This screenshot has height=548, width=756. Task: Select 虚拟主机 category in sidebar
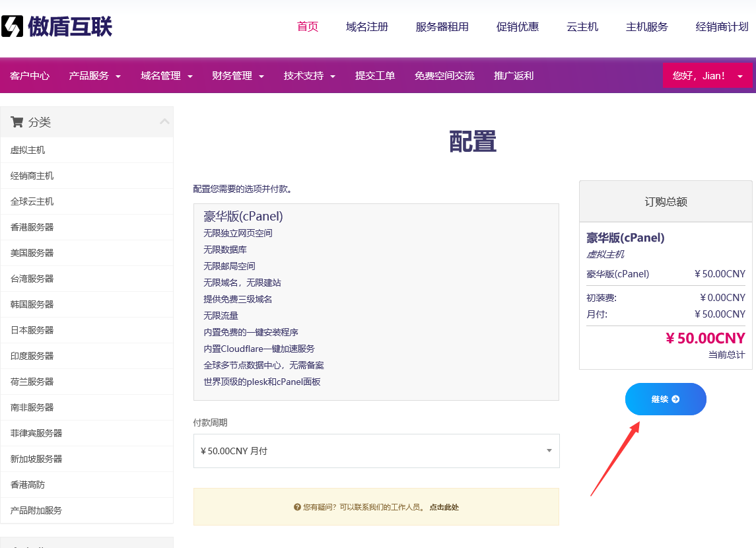pyautogui.click(x=28, y=150)
